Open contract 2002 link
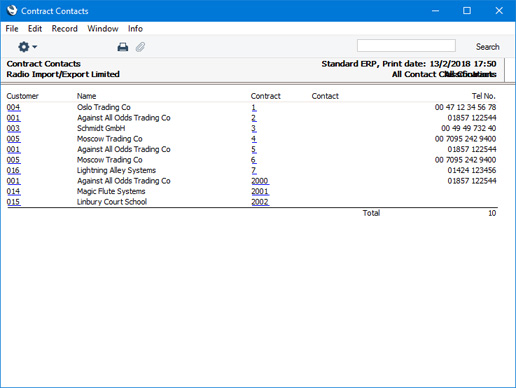Screen dimensions: 516x388 260,202
